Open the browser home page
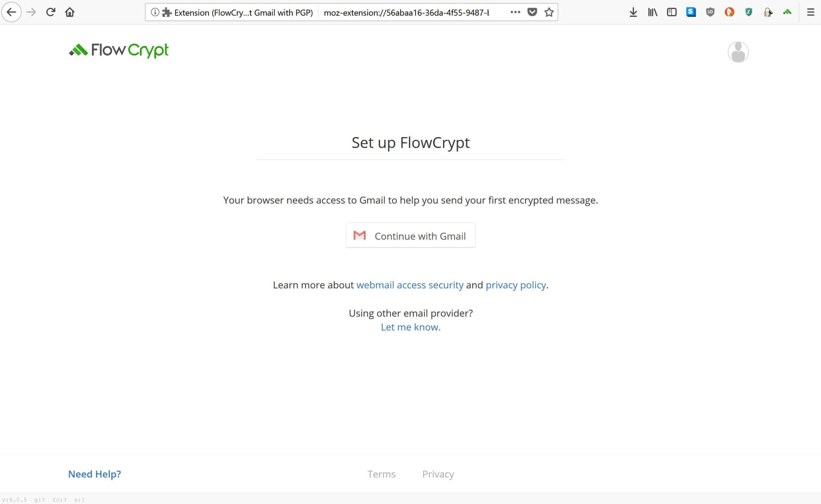 pyautogui.click(x=70, y=12)
